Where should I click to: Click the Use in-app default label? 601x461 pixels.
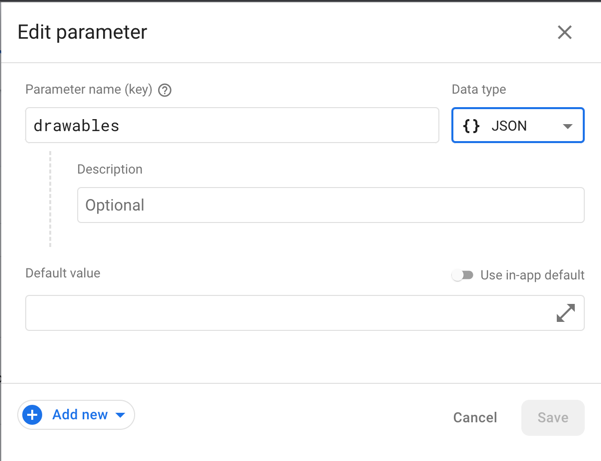point(532,275)
